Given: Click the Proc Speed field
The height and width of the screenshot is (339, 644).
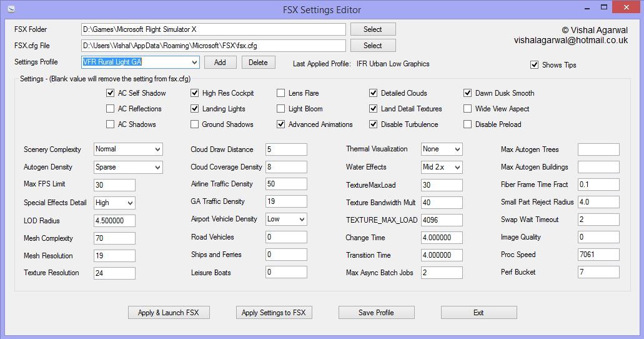Looking at the screenshot, I should click(x=598, y=254).
